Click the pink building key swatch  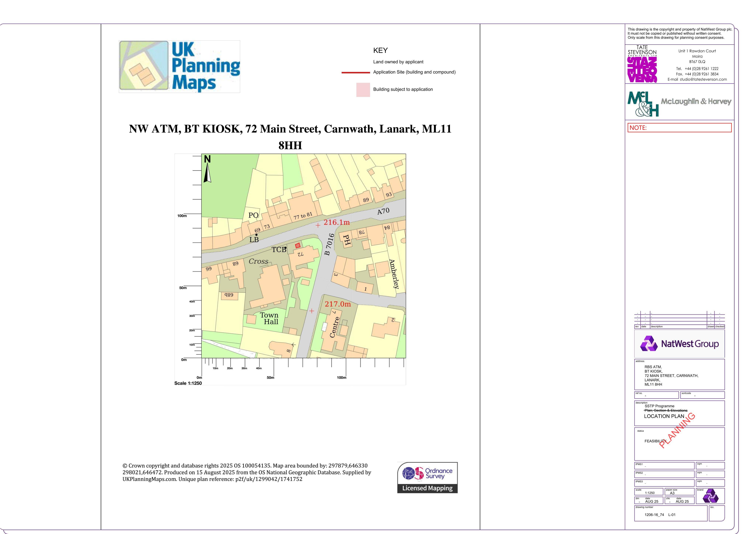(363, 90)
